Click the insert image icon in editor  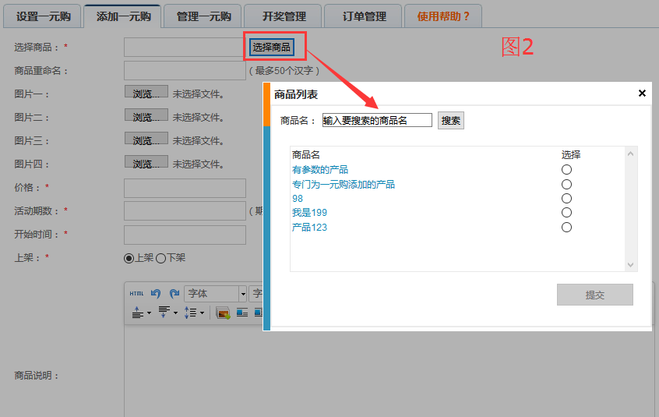[x=223, y=313]
